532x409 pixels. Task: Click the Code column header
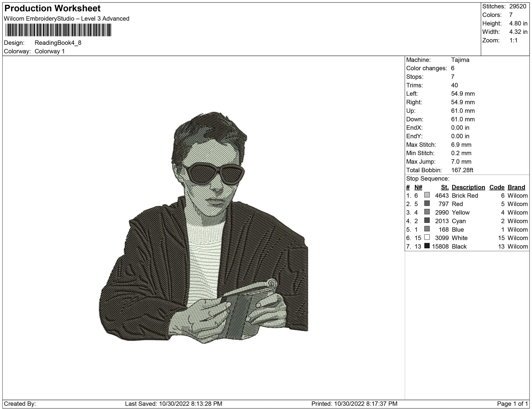[497, 187]
